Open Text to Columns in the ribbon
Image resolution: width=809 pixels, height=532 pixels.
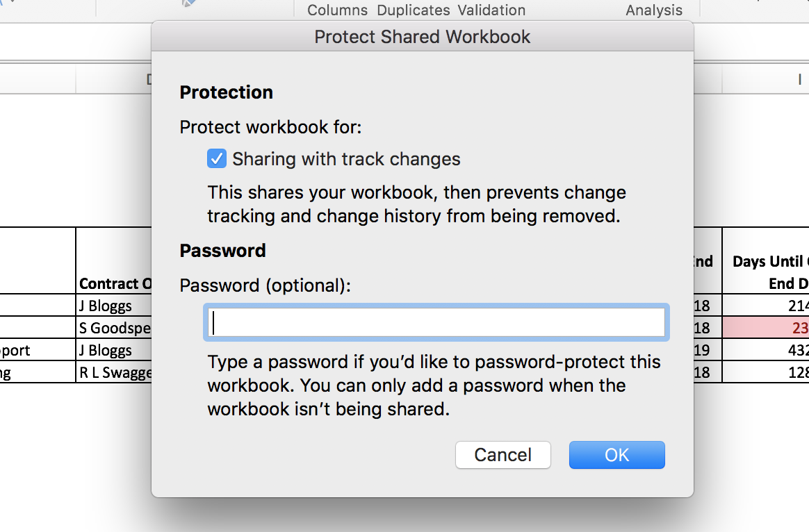[x=337, y=10]
